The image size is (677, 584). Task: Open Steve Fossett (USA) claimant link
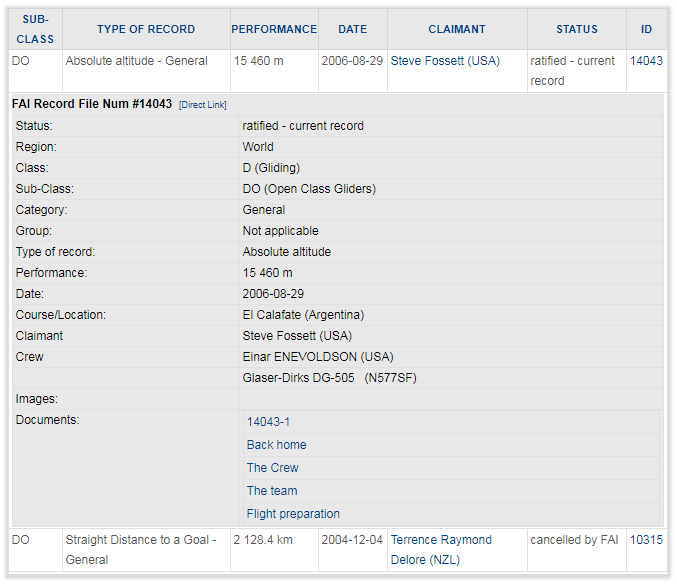(445, 61)
